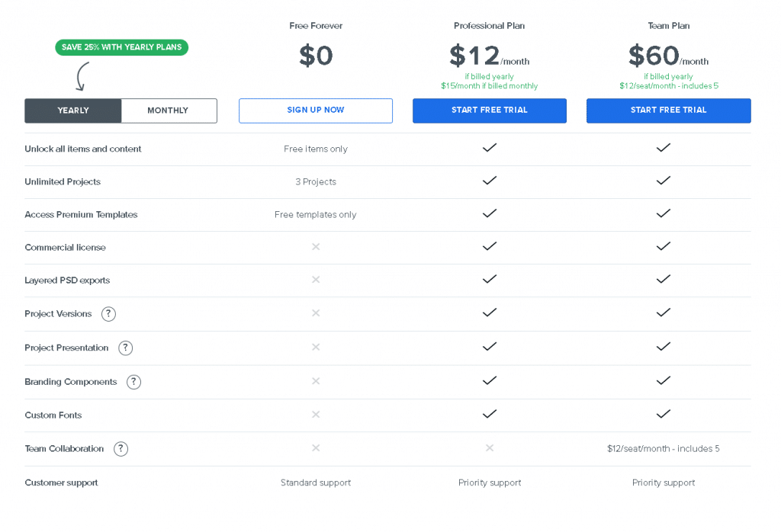781x532 pixels.
Task: Open help for Team Collaboration
Action: pyautogui.click(x=121, y=449)
